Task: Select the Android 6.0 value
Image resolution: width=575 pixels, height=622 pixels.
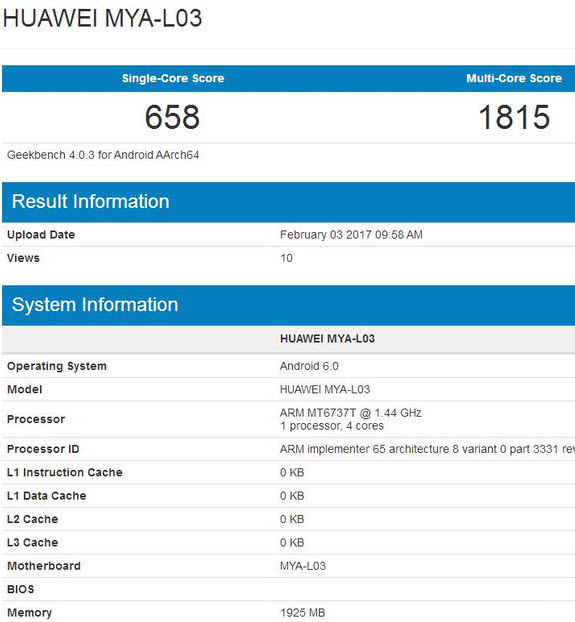Action: [309, 366]
